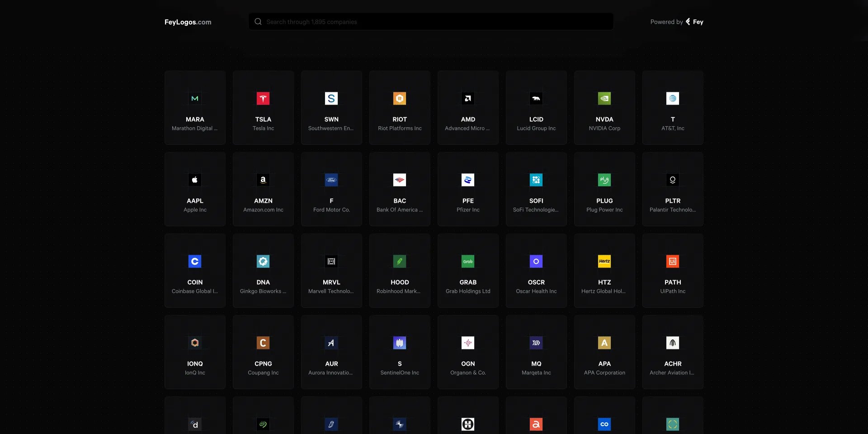Click the Marqeta MQ arrows logo

click(536, 343)
